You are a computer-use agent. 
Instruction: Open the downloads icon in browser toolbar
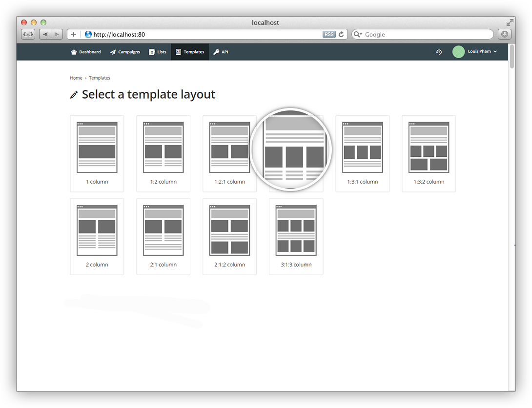click(504, 34)
